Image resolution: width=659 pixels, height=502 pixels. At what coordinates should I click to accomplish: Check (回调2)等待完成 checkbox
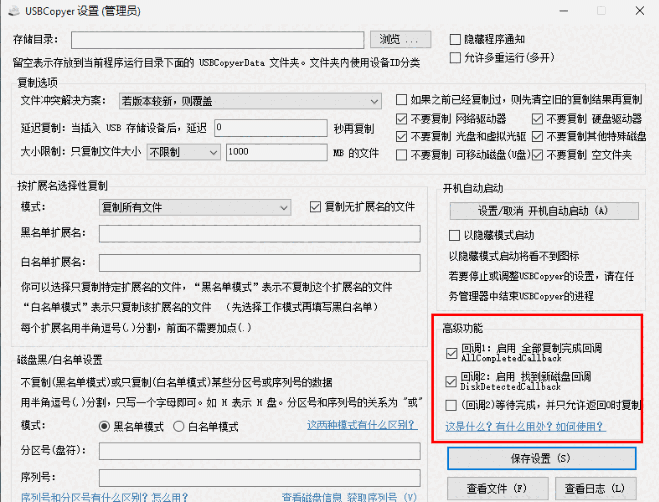pos(451,405)
